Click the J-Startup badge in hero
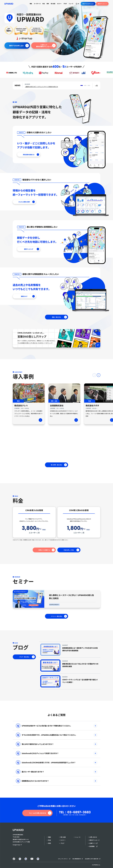The height and width of the screenshot is (868, 113). pos(25,38)
